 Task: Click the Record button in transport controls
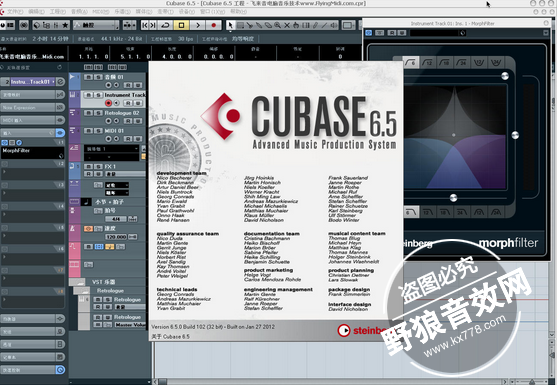[213, 25]
